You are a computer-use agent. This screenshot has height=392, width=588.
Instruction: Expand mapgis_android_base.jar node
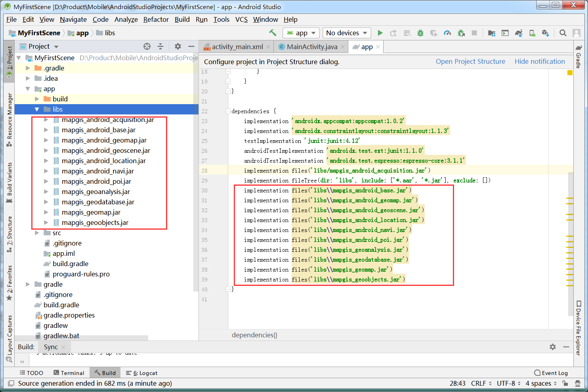[x=46, y=130]
